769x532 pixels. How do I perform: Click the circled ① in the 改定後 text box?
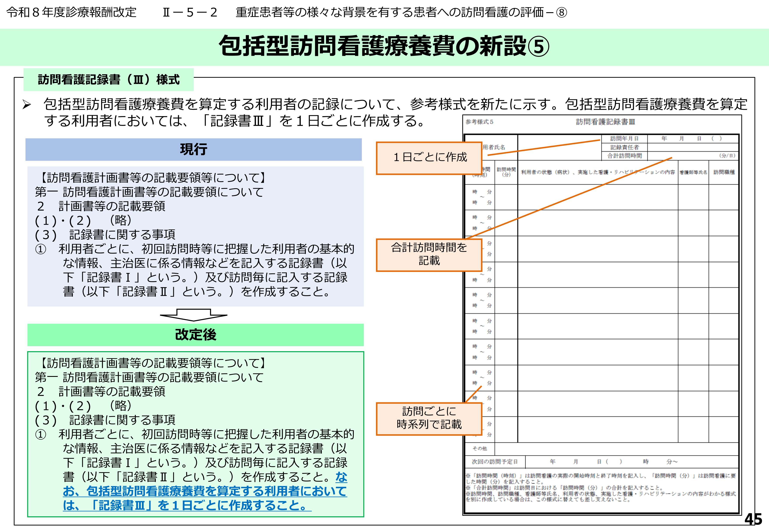41,435
